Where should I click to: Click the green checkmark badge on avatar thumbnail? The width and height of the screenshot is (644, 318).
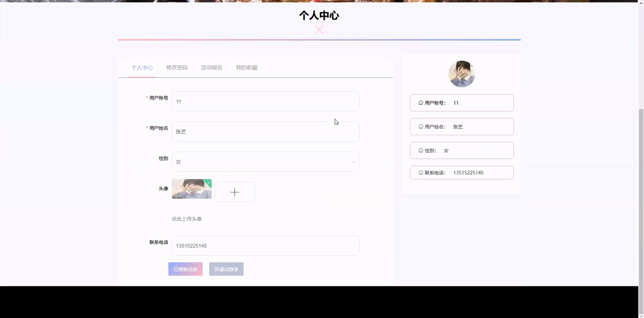209,183
